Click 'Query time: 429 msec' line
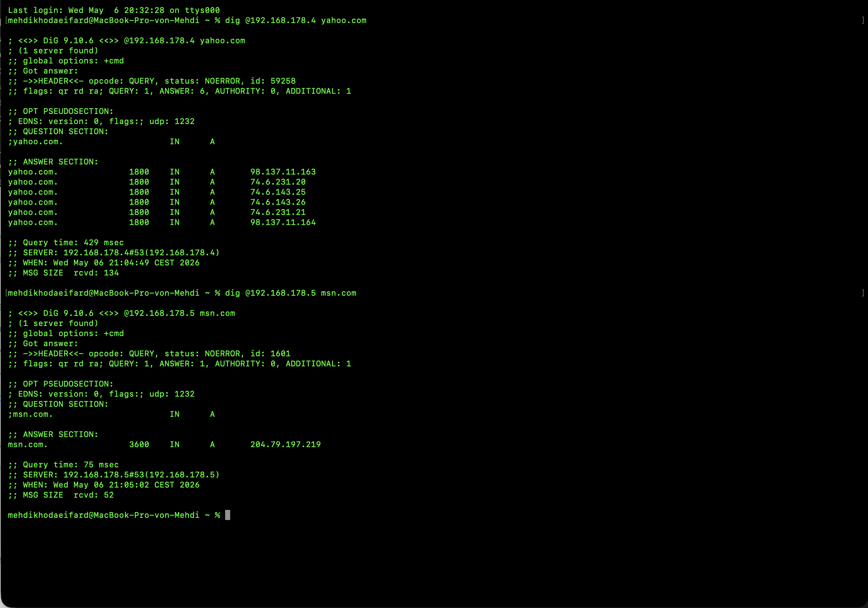 (x=66, y=243)
